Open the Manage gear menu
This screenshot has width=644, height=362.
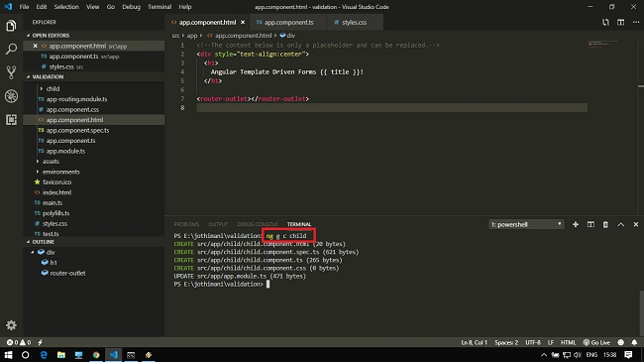(11, 325)
